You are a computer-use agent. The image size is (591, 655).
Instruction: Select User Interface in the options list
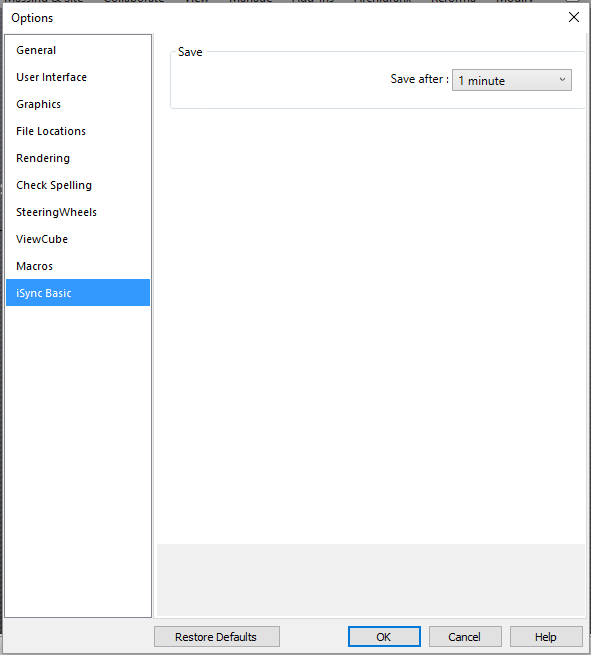[78, 77]
